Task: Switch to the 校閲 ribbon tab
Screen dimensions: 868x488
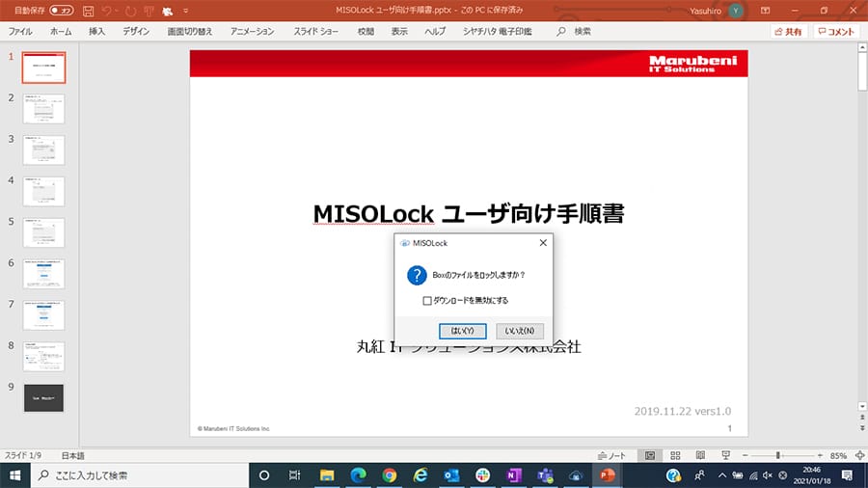Action: pyautogui.click(x=366, y=32)
